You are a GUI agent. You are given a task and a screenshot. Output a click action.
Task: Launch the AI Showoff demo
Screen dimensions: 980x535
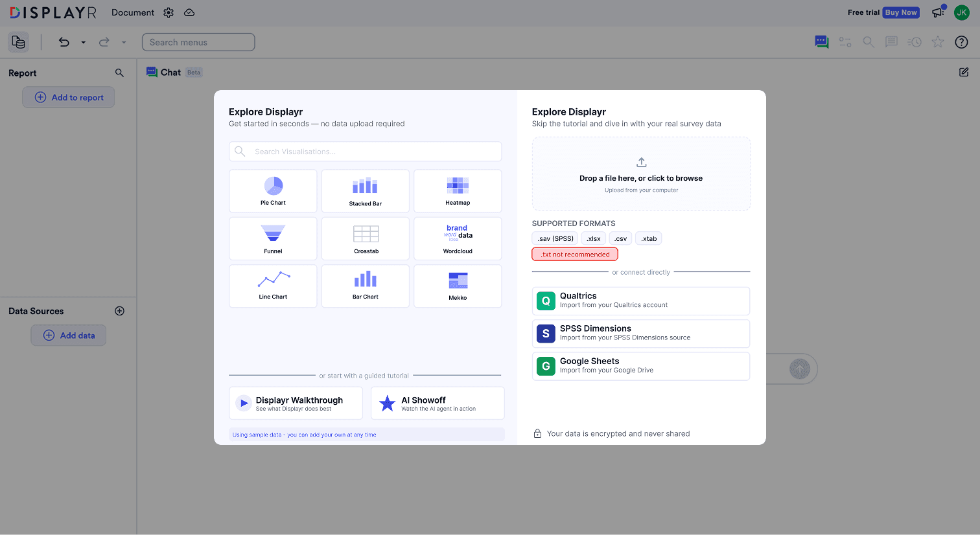coord(437,403)
